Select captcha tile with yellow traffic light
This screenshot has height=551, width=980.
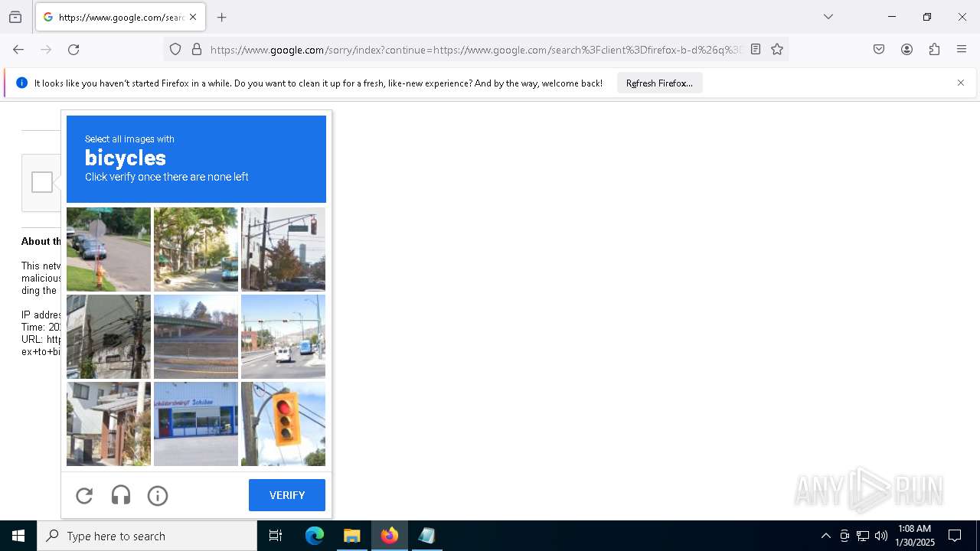coord(283,424)
